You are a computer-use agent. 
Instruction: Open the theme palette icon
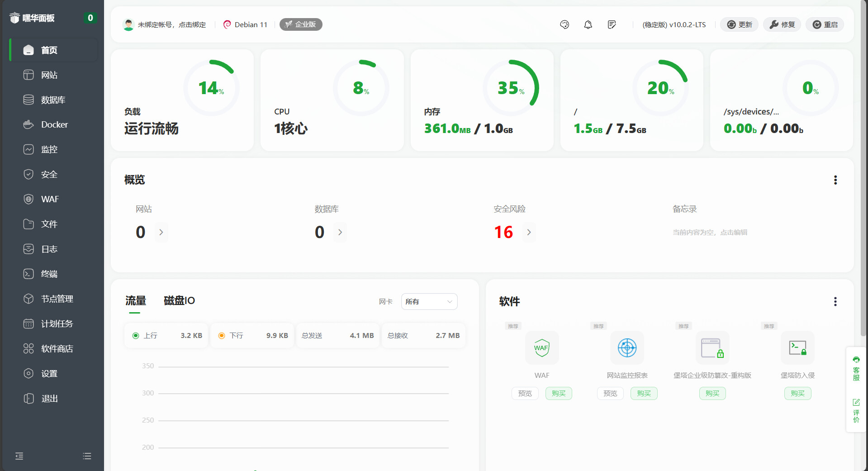tap(564, 25)
